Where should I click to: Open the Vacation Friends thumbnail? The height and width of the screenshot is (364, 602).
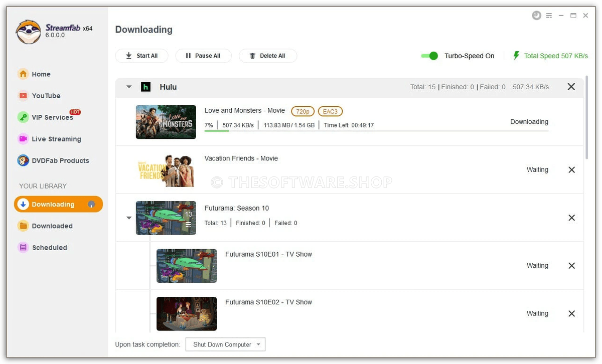[166, 170]
